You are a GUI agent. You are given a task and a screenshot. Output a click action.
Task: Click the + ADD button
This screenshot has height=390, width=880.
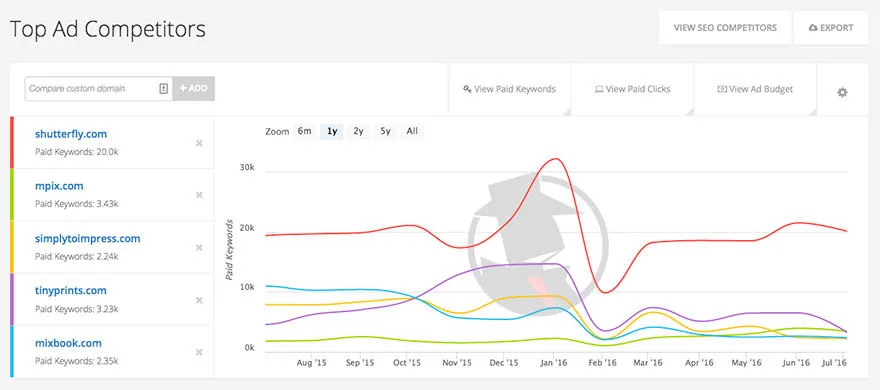194,89
